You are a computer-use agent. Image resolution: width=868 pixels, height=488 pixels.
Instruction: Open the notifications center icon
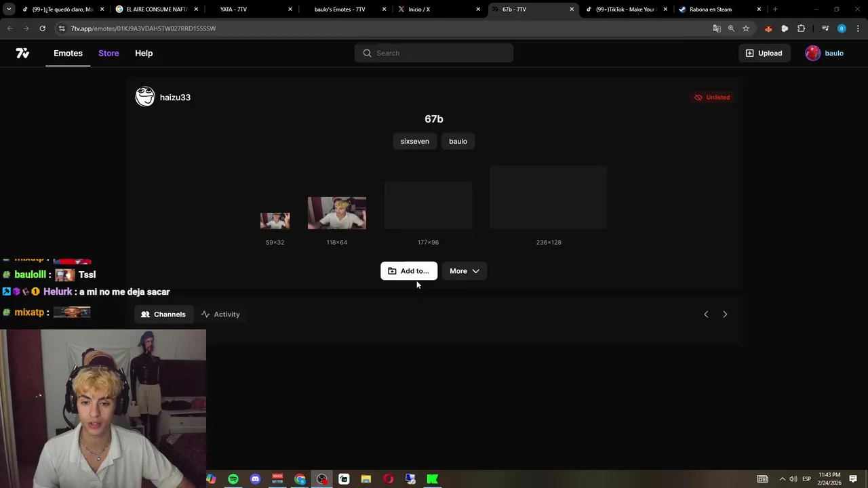click(x=853, y=479)
